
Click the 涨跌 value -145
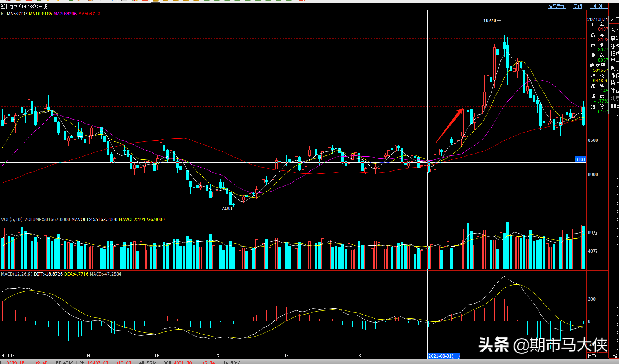pos(604,91)
